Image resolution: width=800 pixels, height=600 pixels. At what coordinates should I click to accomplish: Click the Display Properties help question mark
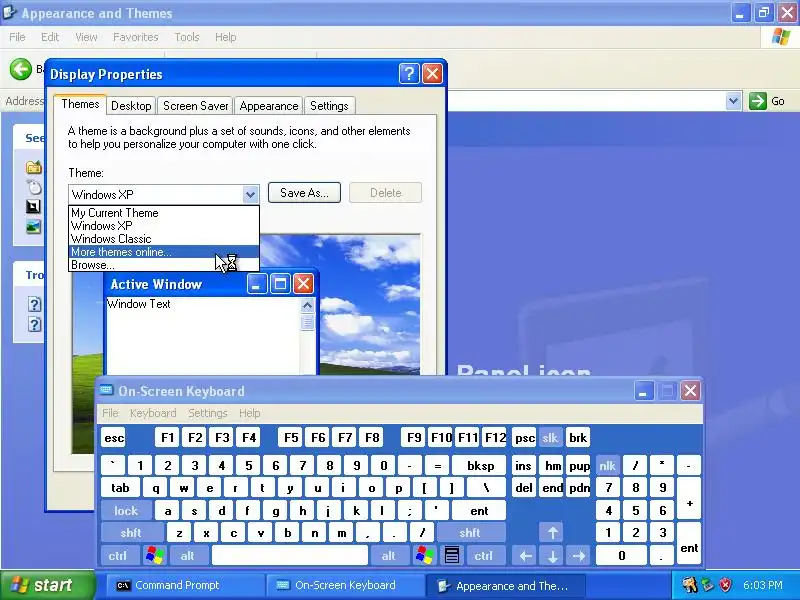pos(409,74)
